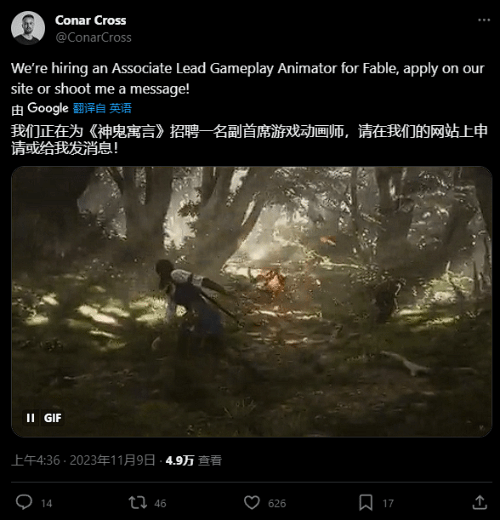The height and width of the screenshot is (520, 500).
Task: Pause the GIF playback
Action: (x=30, y=418)
